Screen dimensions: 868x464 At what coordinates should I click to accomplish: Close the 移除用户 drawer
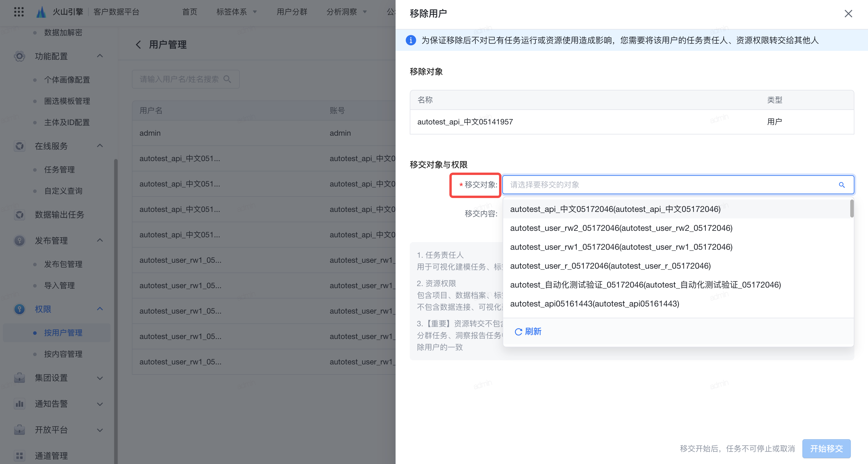click(848, 14)
